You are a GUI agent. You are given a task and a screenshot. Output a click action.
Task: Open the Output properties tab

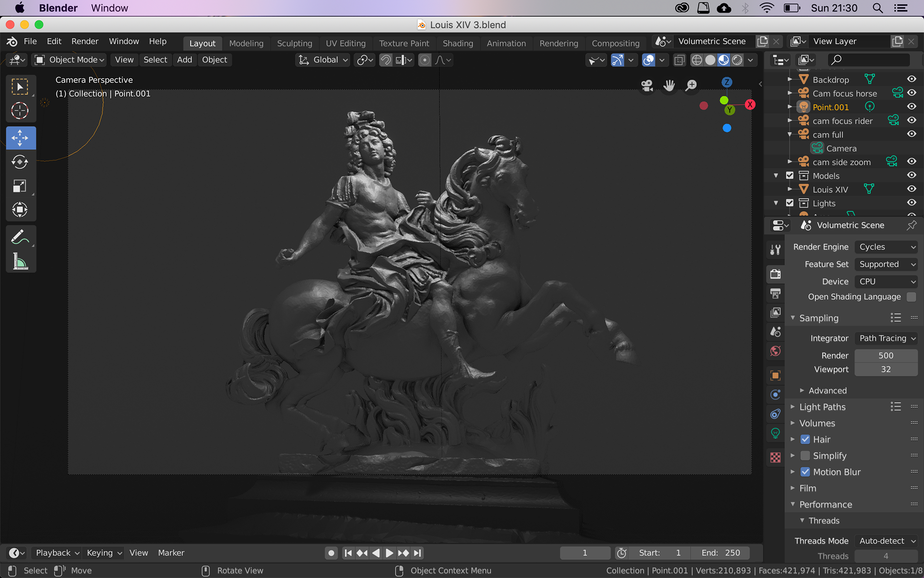coord(775,293)
